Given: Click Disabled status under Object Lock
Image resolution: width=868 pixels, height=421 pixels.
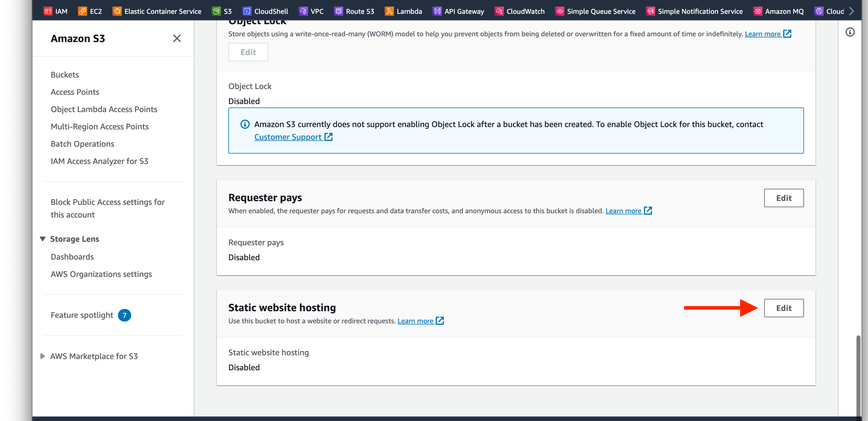Looking at the screenshot, I should pos(244,101).
